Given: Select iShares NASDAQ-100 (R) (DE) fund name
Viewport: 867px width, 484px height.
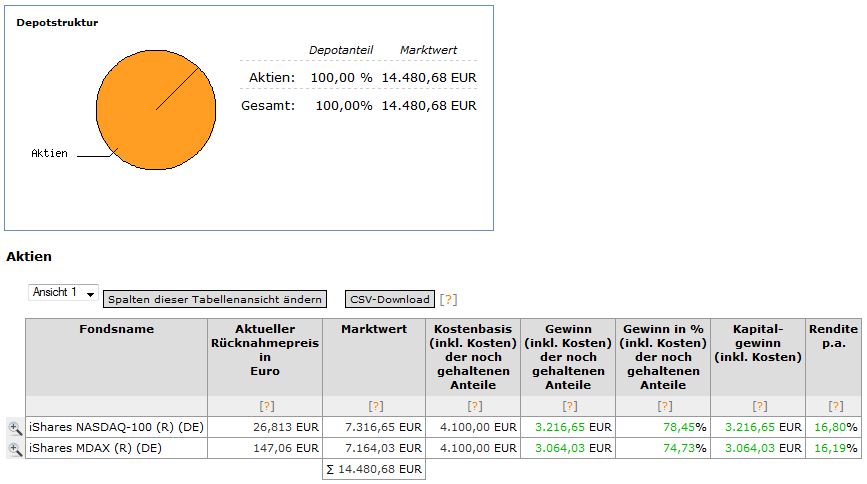Looking at the screenshot, I should pos(117,427).
